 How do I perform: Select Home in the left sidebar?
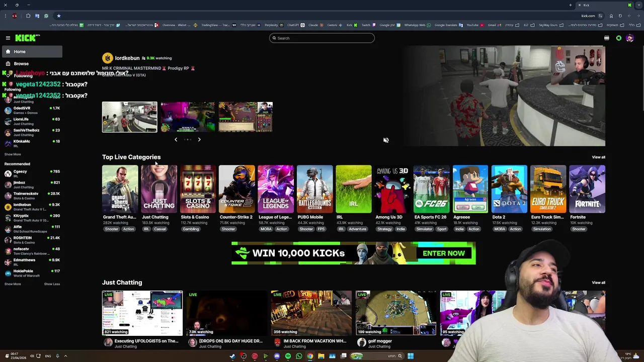click(x=32, y=52)
